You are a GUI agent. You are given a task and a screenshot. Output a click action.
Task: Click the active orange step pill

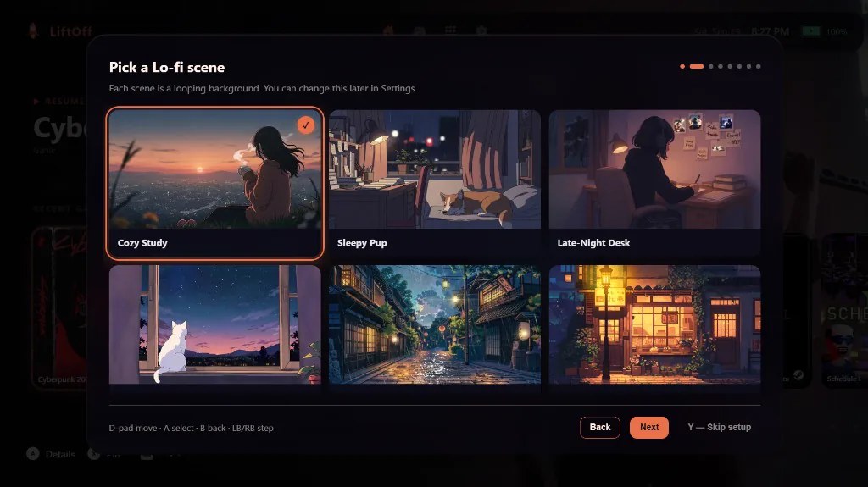pyautogui.click(x=697, y=66)
